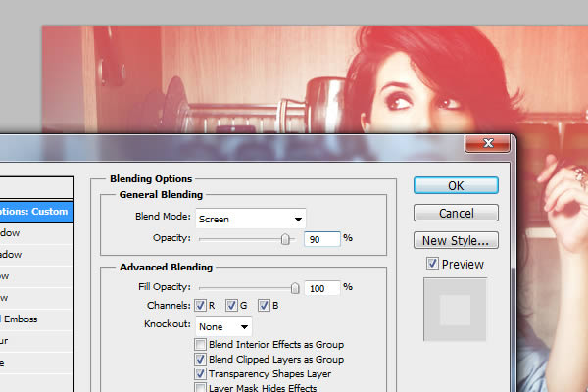Click the Opacity slider handle

pyautogui.click(x=286, y=238)
